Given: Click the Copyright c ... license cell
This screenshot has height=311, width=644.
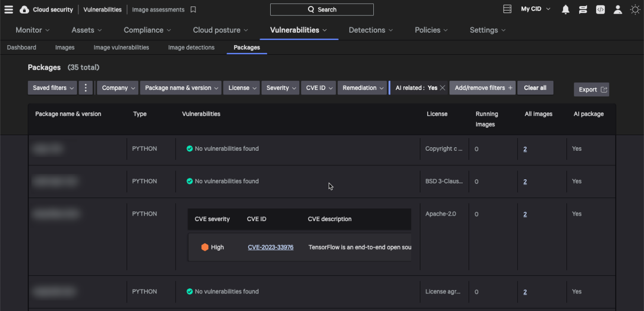Looking at the screenshot, I should pyautogui.click(x=444, y=149).
